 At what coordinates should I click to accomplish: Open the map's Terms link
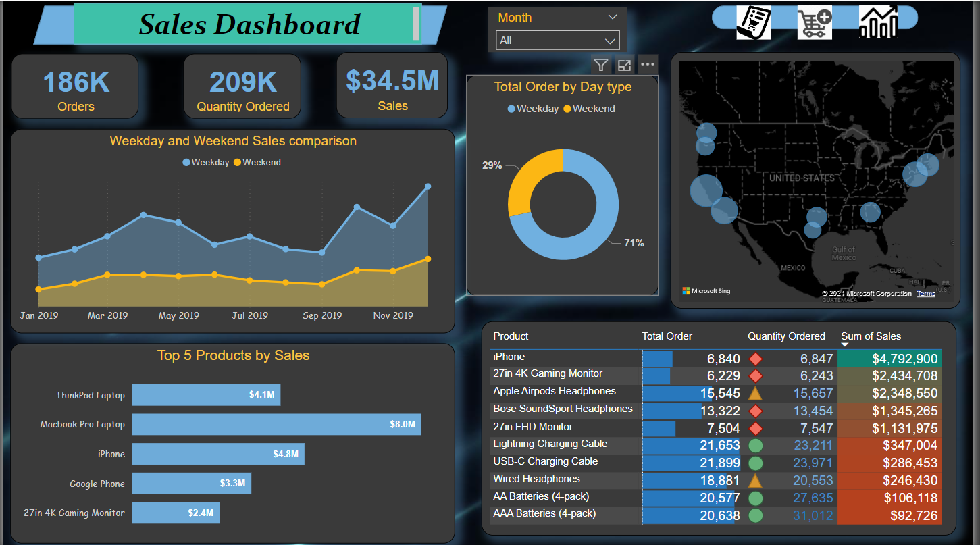[926, 294]
